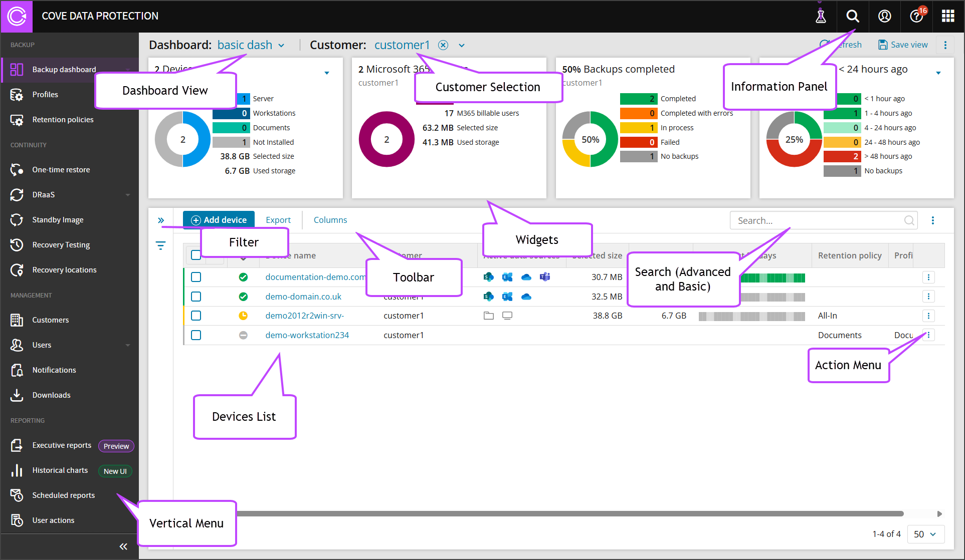Collapse the vertical menu with double chevron
965x560 pixels.
pyautogui.click(x=123, y=546)
